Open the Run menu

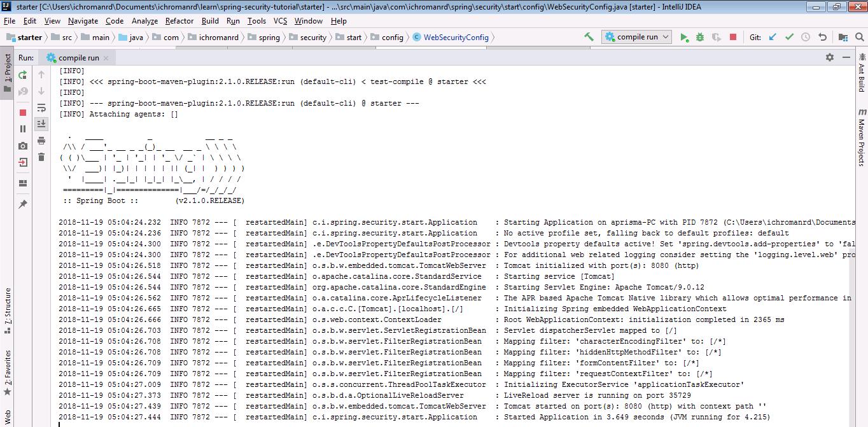tap(233, 20)
